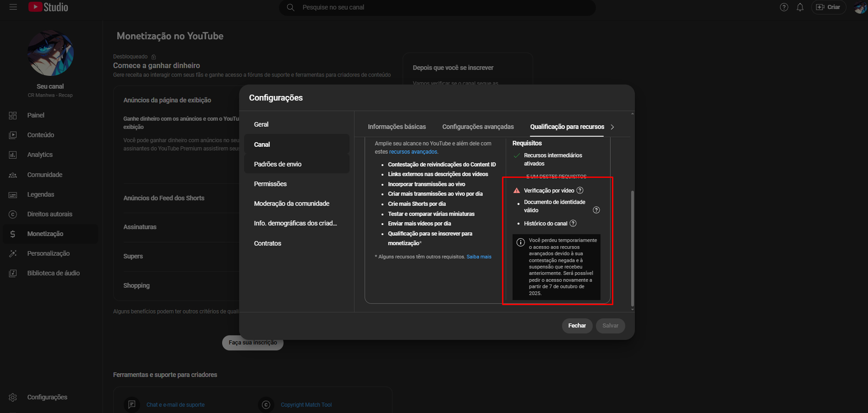868x413 pixels.
Task: Click the Copyright Match Tool icon
Action: point(266,404)
